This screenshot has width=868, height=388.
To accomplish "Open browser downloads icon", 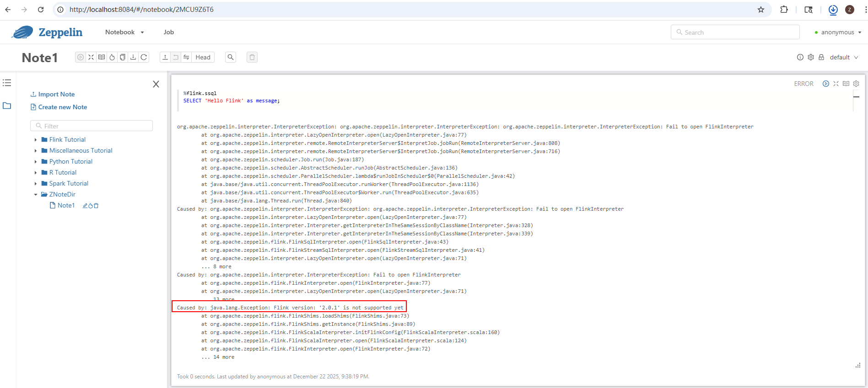I will [x=833, y=10].
